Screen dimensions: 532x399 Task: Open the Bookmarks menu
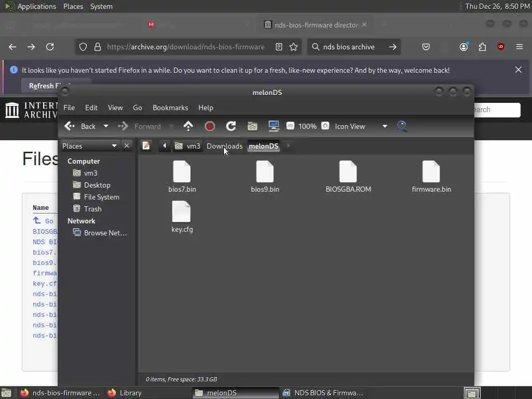click(x=170, y=108)
